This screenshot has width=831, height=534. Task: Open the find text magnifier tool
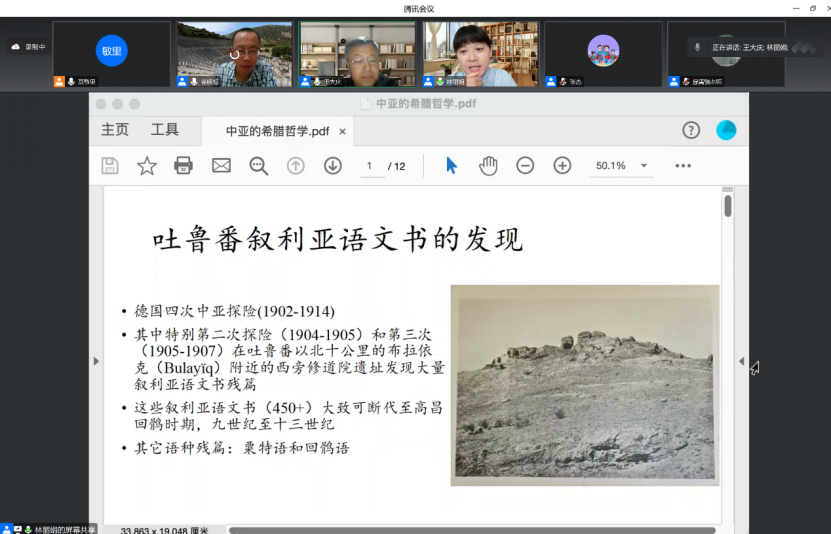(x=259, y=166)
